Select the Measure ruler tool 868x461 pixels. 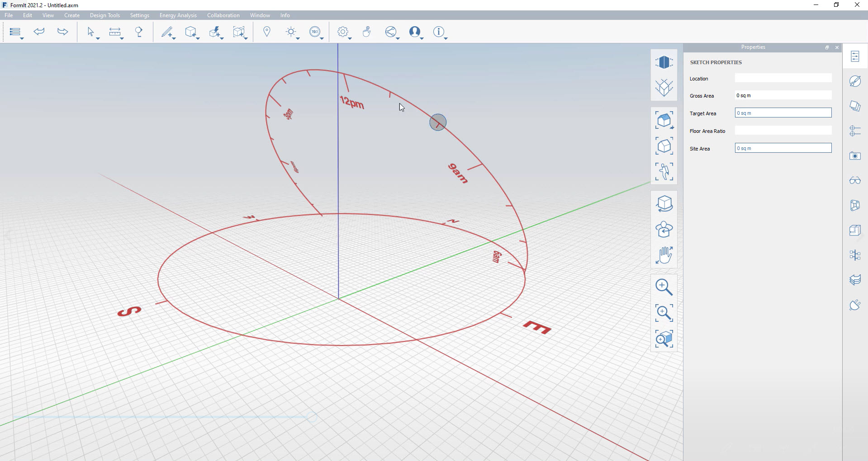115,32
